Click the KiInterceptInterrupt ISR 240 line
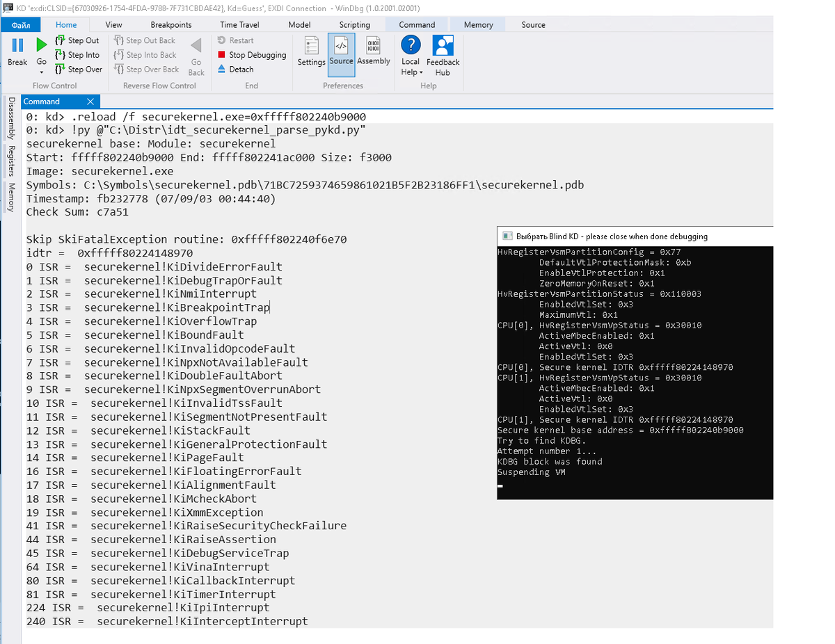Screen dimensions: 835x644 167,622
